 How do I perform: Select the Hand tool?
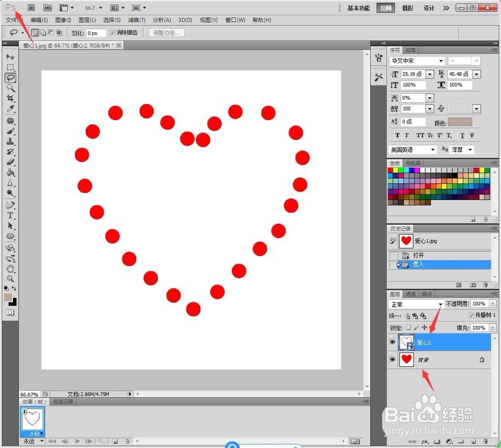click(x=10, y=268)
